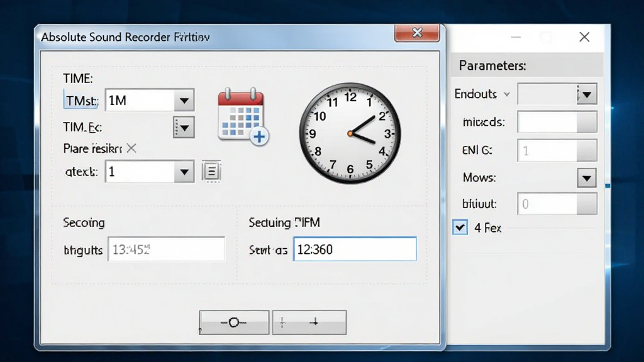The image size is (644, 362).
Task: Open the calendar add-schedule icon
Action: coord(243,116)
